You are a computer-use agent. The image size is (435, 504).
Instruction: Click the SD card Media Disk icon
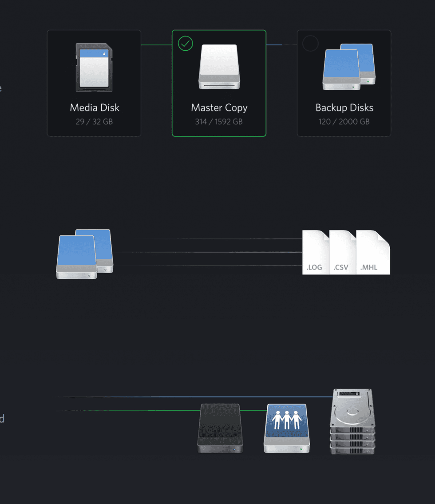[x=94, y=67]
